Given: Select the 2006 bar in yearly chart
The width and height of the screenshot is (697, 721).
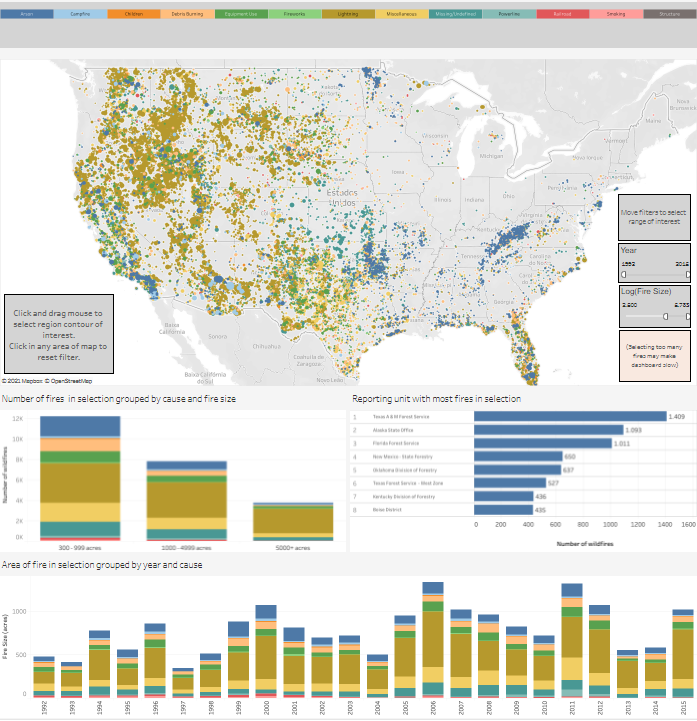Looking at the screenshot, I should tap(432, 640).
